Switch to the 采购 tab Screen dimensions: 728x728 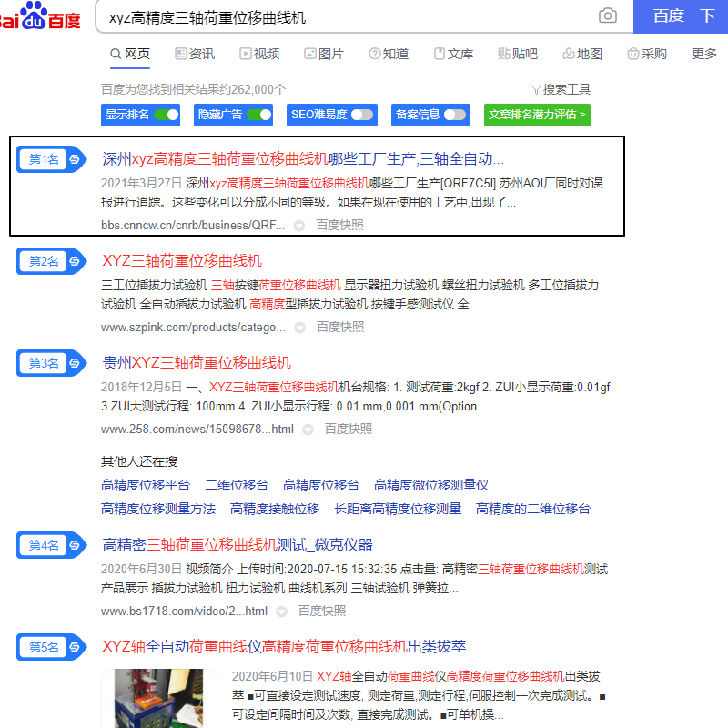pyautogui.click(x=647, y=54)
